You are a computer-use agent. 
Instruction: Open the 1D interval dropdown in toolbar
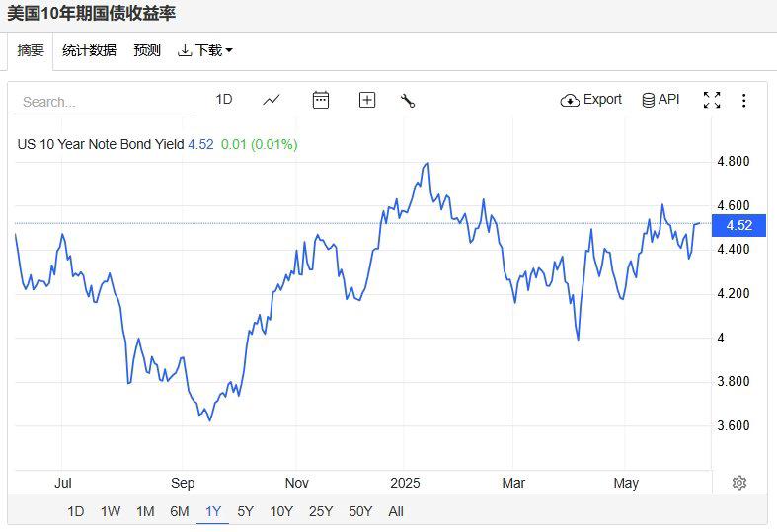tap(224, 99)
